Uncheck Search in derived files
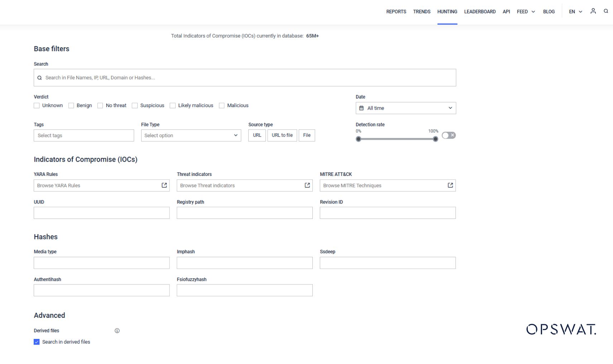The width and height of the screenshot is (613, 364). [36, 342]
